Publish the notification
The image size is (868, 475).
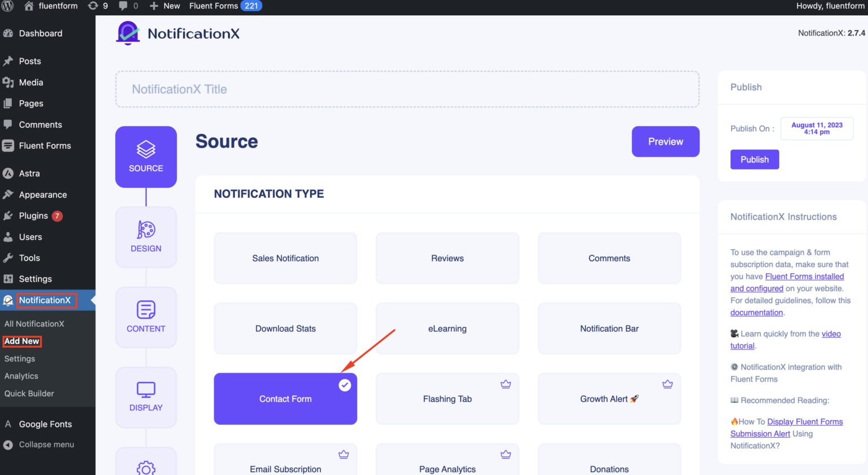(754, 159)
